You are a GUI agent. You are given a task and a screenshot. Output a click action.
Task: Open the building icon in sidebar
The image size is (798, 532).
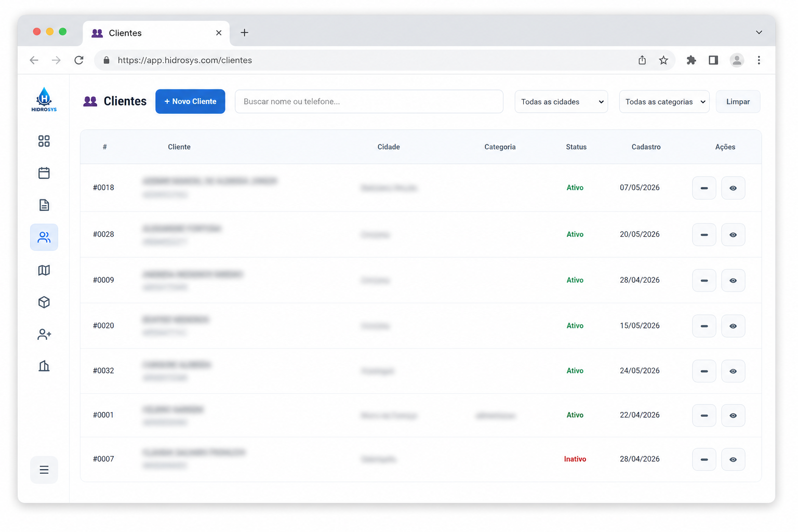point(44,366)
